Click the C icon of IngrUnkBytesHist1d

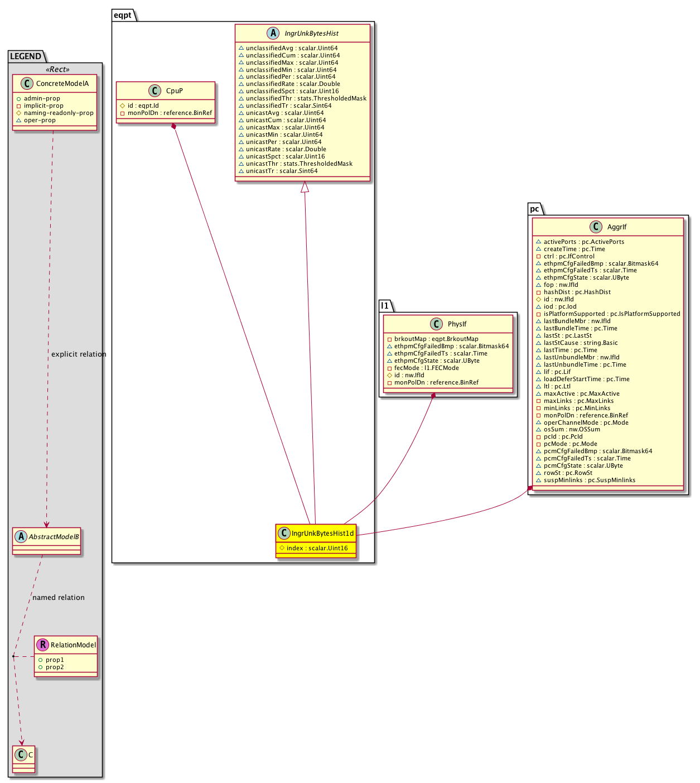(x=284, y=534)
